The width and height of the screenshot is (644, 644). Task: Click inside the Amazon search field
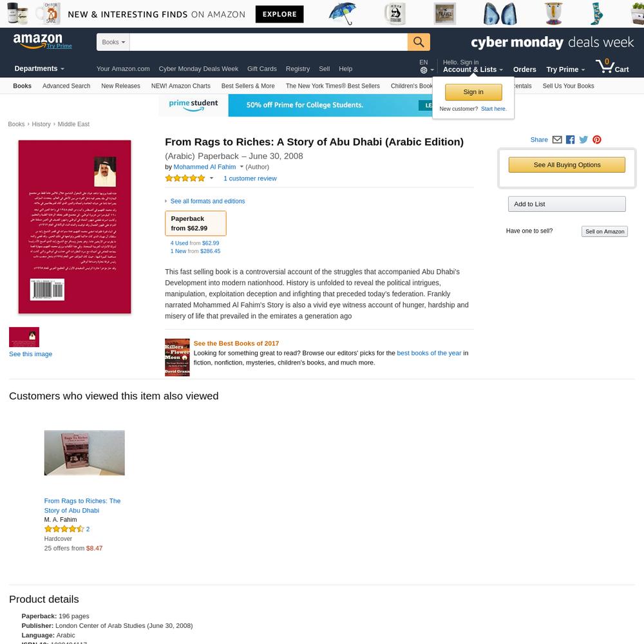pyautogui.click(x=268, y=42)
